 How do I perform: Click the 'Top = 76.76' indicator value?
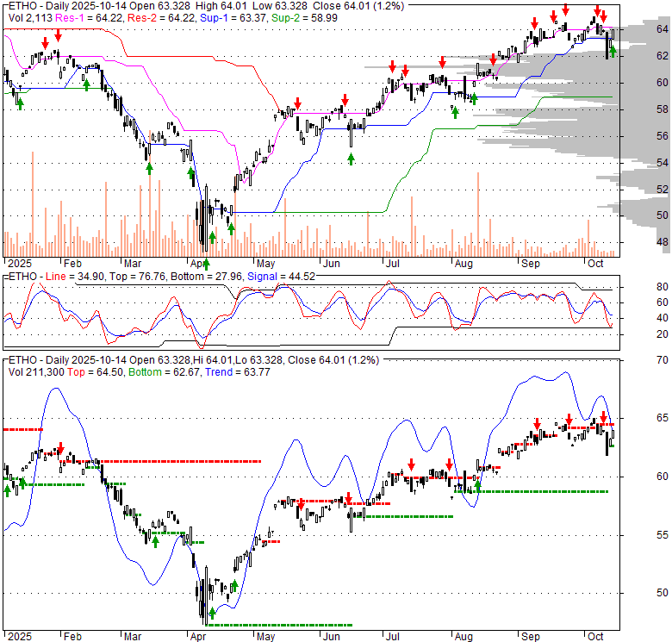coord(137,277)
